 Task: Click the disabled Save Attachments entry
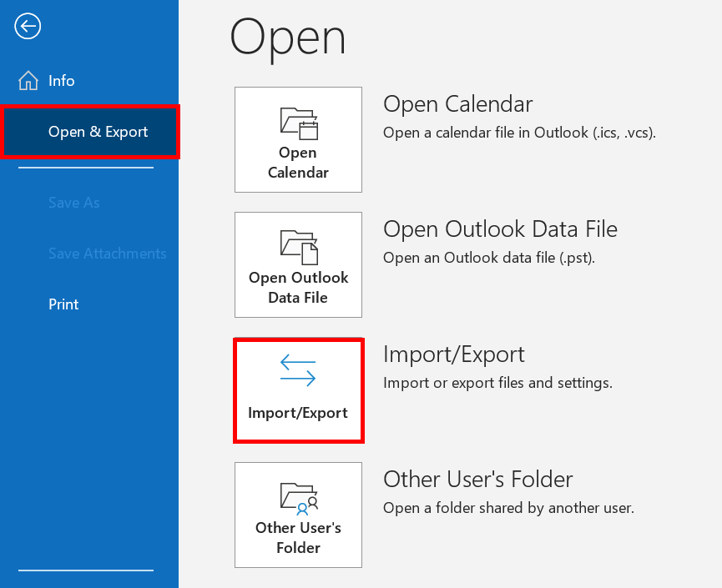[108, 254]
